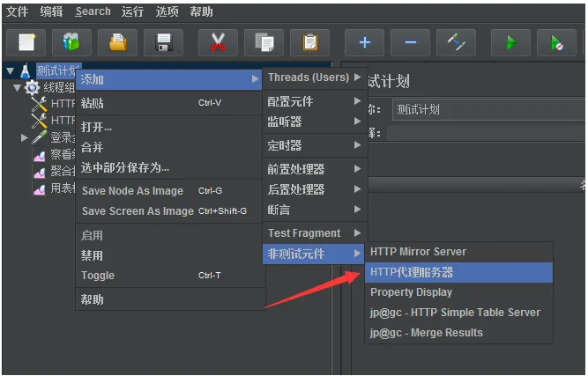
Task: Click the Collapse all minus icon
Action: coord(410,42)
